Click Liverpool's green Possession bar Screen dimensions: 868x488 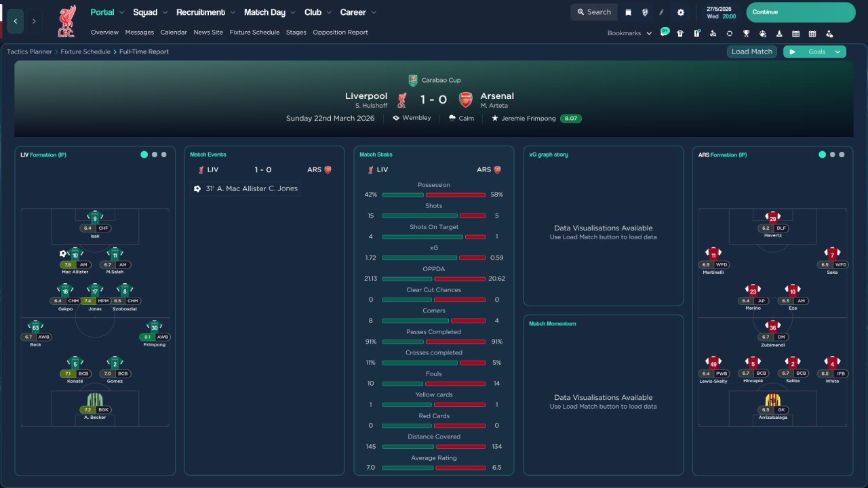click(x=403, y=195)
